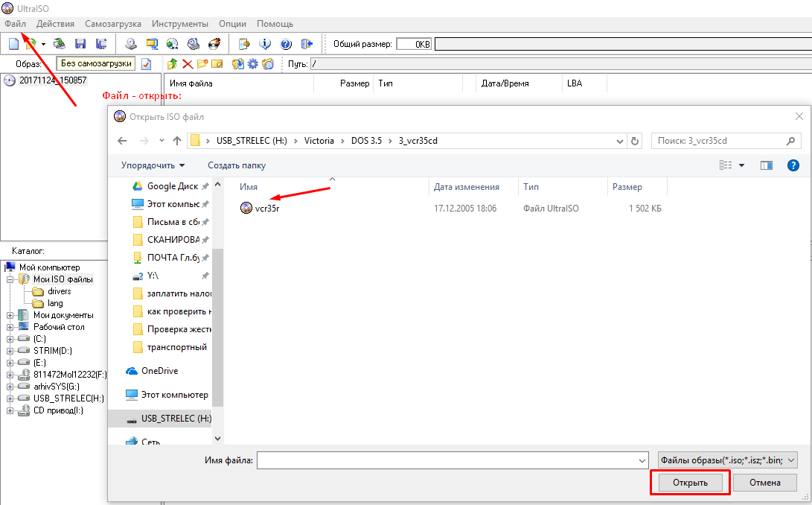The height and width of the screenshot is (505, 812).
Task: Click the New image toolbar icon
Action: click(x=13, y=44)
